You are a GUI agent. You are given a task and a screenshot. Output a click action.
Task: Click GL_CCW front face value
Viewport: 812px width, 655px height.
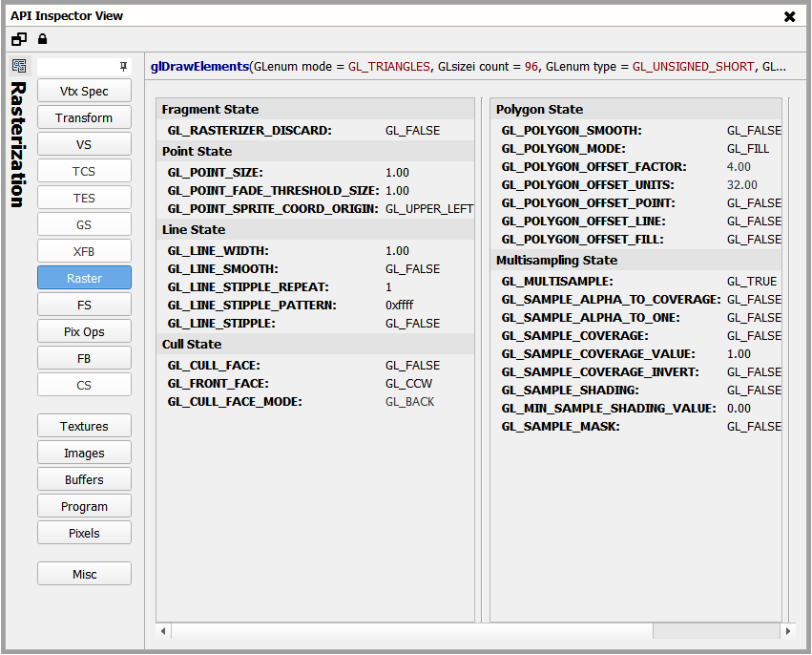click(x=408, y=384)
